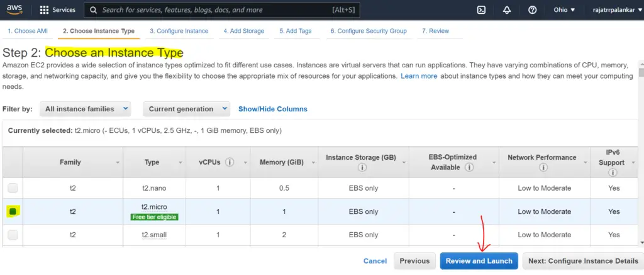Open the Current generation dropdown
644x275 pixels.
click(x=186, y=109)
